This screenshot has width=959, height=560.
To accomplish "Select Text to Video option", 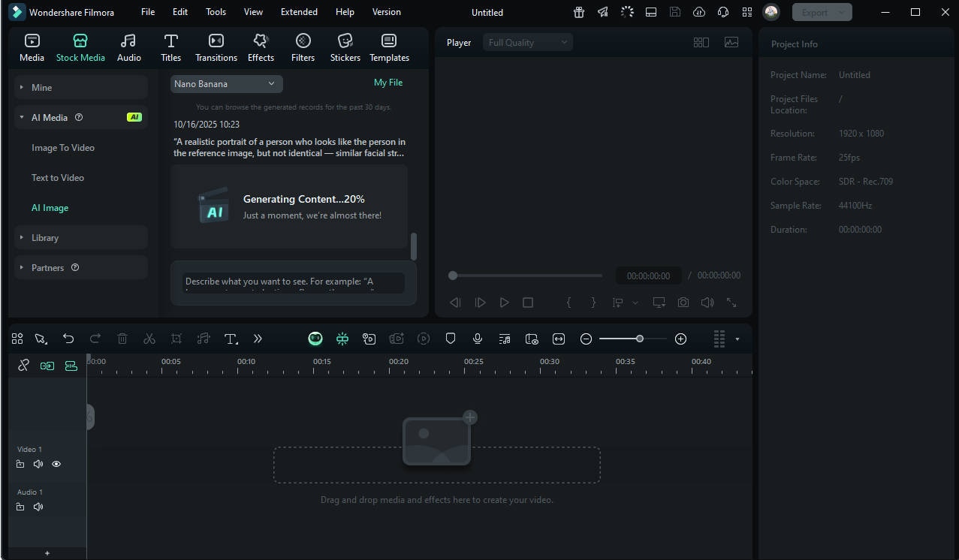I will coord(58,178).
